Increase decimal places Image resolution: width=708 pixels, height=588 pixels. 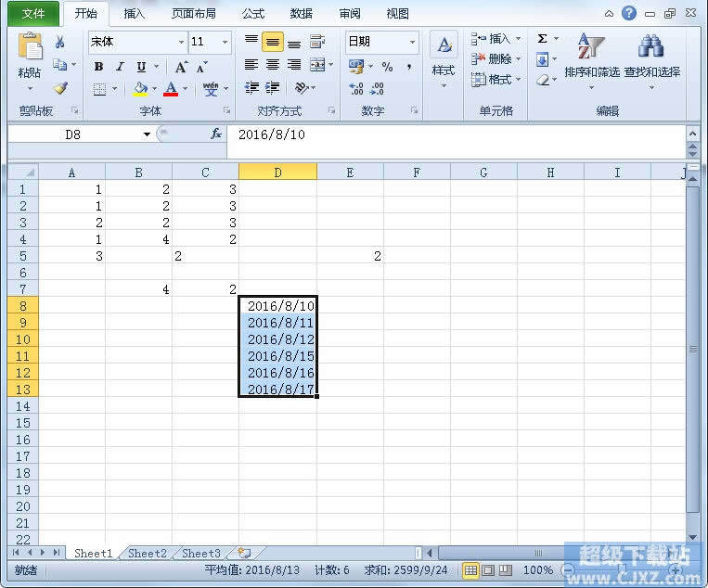(x=356, y=88)
